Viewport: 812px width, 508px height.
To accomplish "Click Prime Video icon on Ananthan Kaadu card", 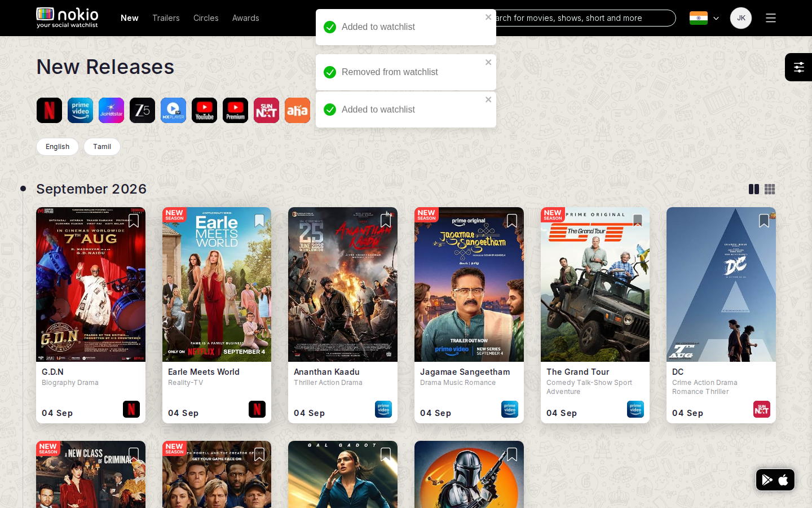I will [383, 409].
